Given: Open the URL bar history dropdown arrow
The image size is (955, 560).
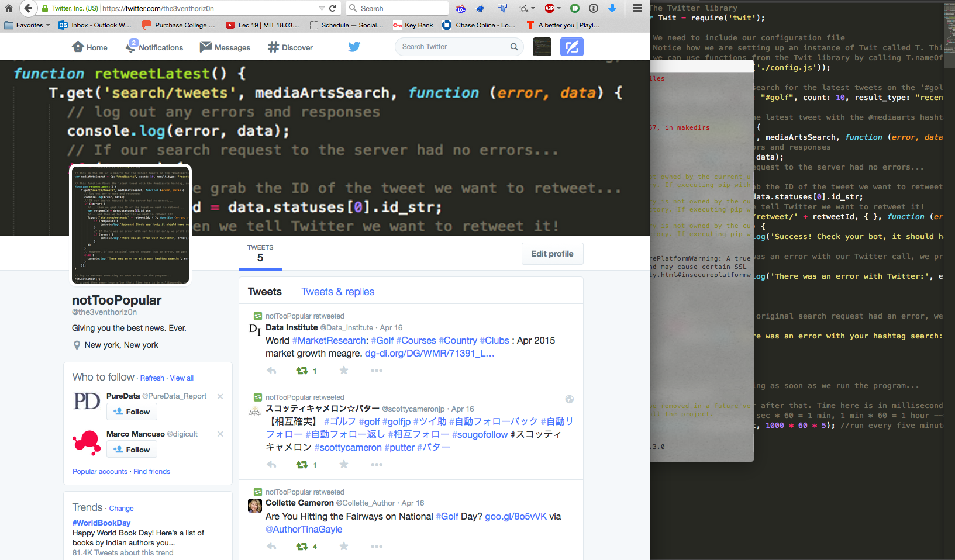Looking at the screenshot, I should click(322, 8).
